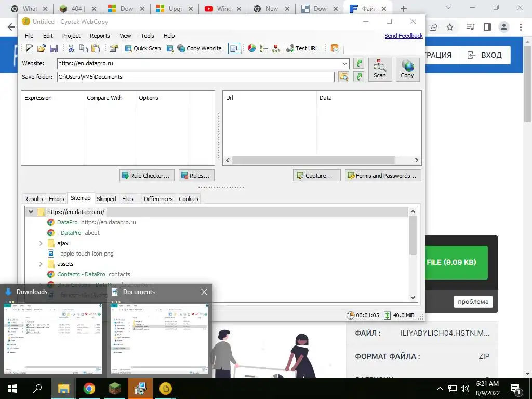This screenshot has height=399, width=532.
Task: Open the site map diagram icon
Action: (276, 48)
